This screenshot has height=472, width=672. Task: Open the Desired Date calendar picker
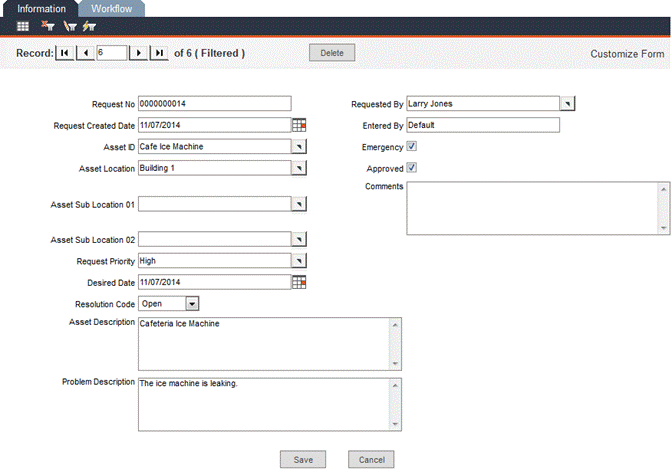point(299,282)
